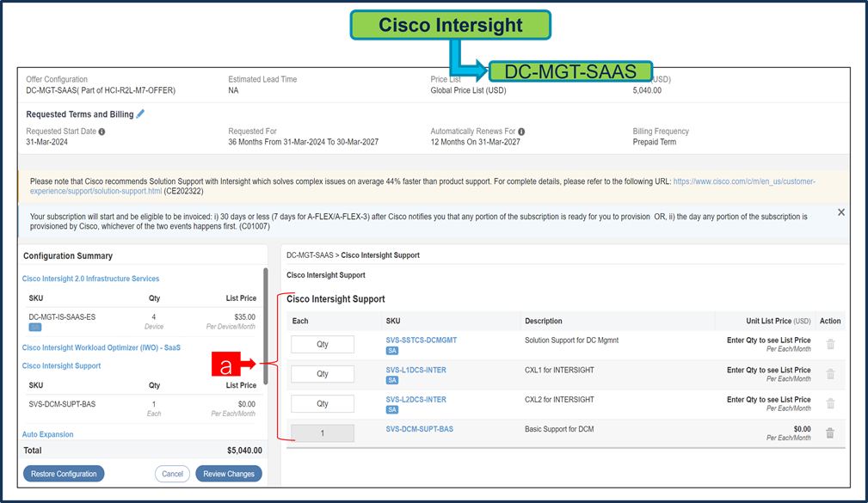Focus Qty field for SVS-L2DCS-INTER

click(x=323, y=403)
